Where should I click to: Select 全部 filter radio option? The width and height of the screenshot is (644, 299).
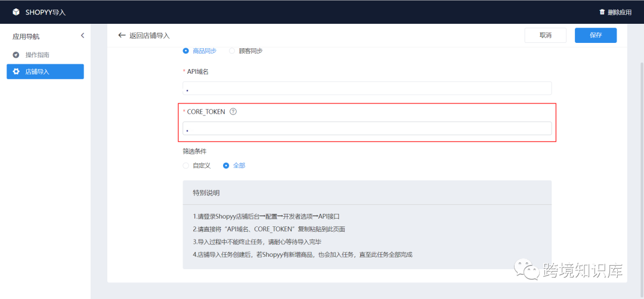(x=226, y=166)
